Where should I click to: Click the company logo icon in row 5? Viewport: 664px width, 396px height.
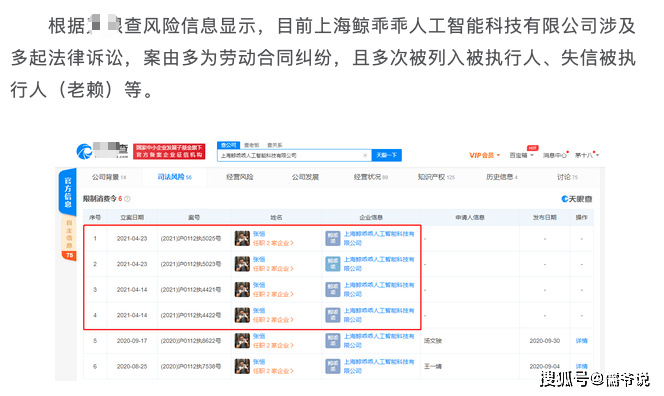click(333, 341)
